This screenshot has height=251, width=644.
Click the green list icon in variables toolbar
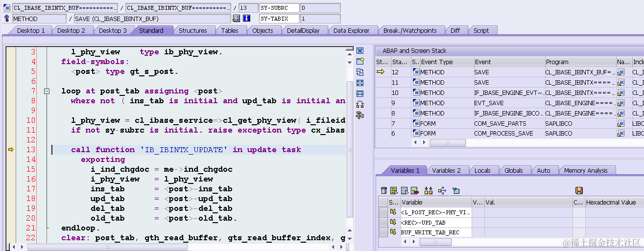[393, 190]
